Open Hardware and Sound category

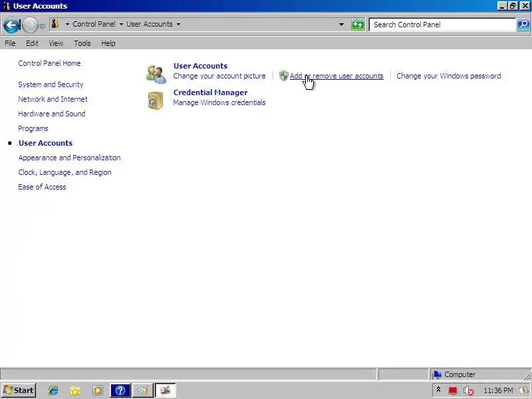(x=52, y=114)
